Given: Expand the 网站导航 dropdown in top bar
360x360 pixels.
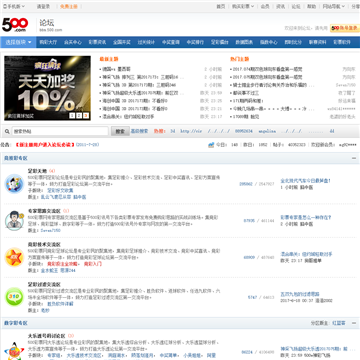Looking at the screenshot, I should 333,6.
